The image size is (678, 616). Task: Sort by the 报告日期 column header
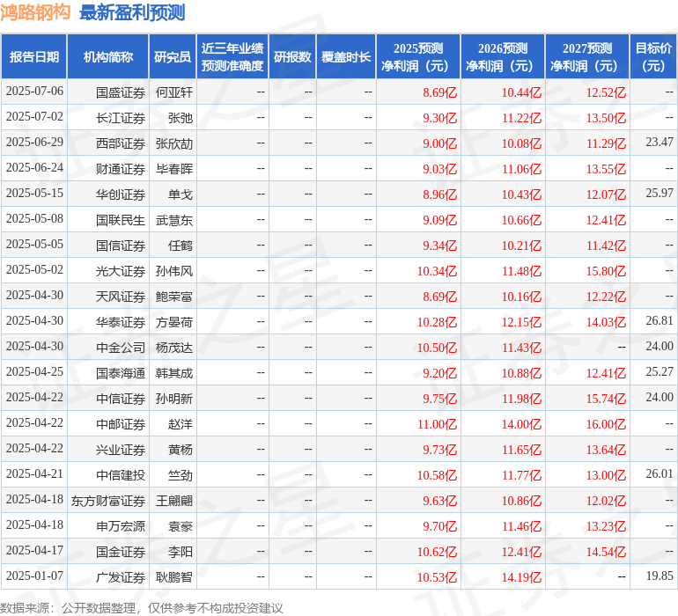[34, 57]
